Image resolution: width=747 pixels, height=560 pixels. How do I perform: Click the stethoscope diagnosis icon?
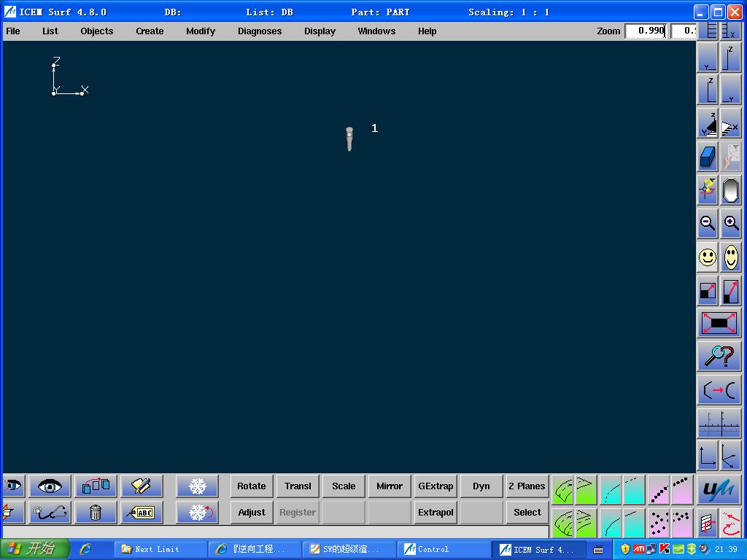pos(50,513)
